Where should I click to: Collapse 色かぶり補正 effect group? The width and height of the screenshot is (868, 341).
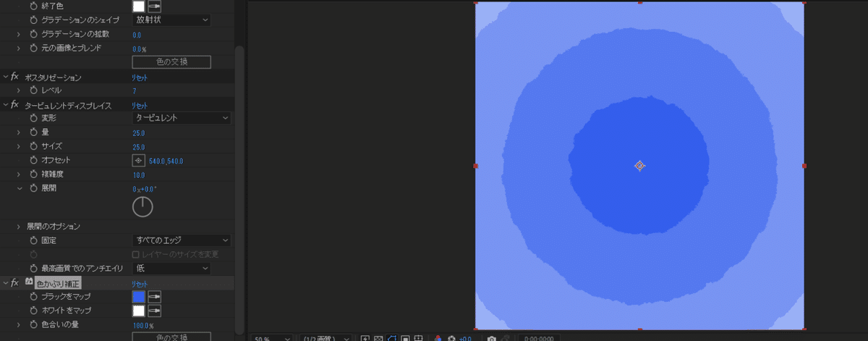(x=6, y=282)
